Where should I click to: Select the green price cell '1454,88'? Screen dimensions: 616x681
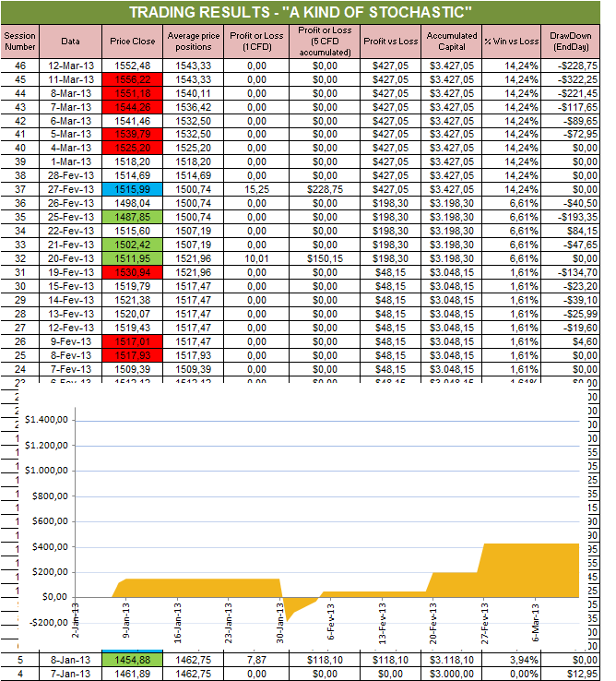coord(133,660)
